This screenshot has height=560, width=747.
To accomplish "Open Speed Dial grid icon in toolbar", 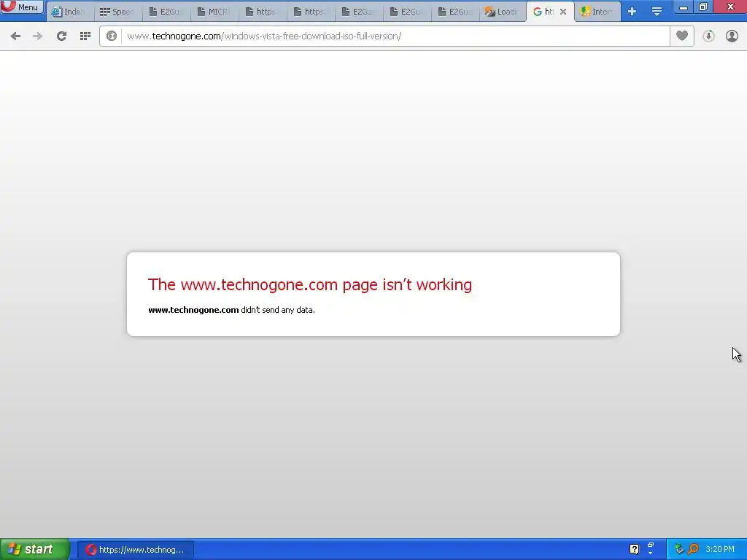I will tap(85, 36).
